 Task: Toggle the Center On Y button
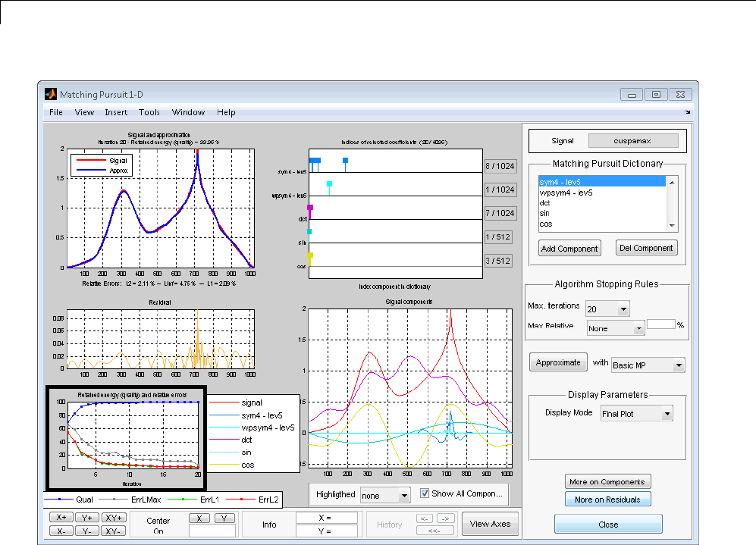(x=224, y=518)
